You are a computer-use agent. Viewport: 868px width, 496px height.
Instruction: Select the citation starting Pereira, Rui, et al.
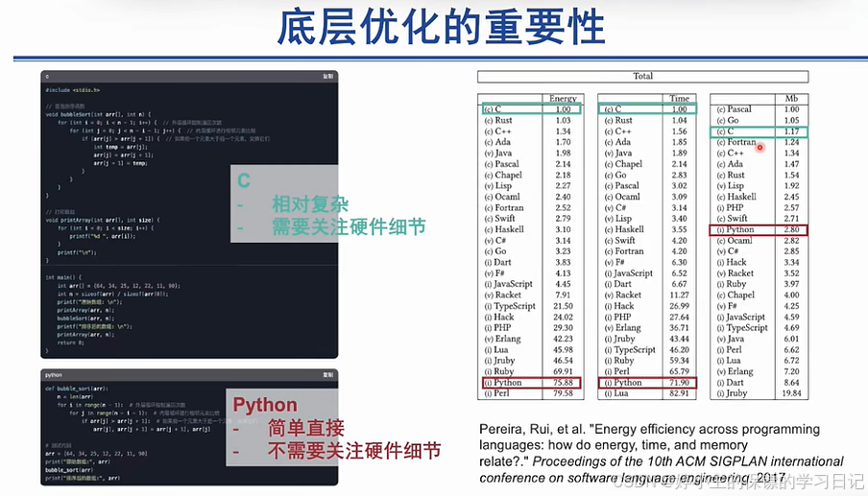[662, 454]
